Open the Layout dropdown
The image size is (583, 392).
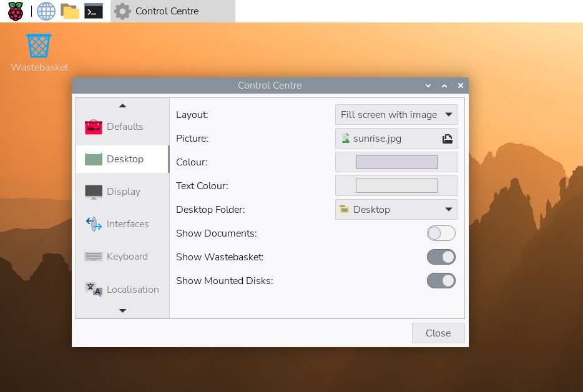pyautogui.click(x=396, y=114)
